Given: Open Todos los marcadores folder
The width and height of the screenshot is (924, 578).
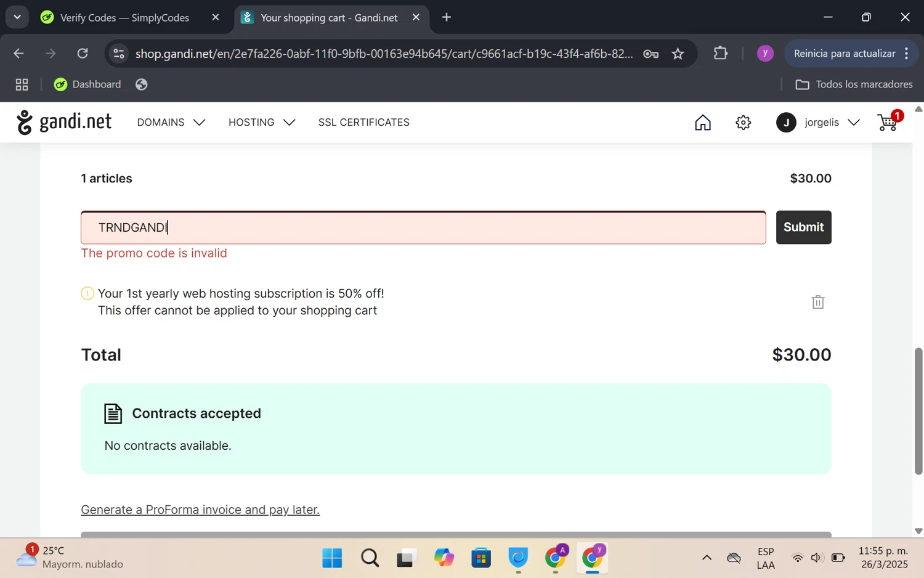Looking at the screenshot, I should 854,84.
